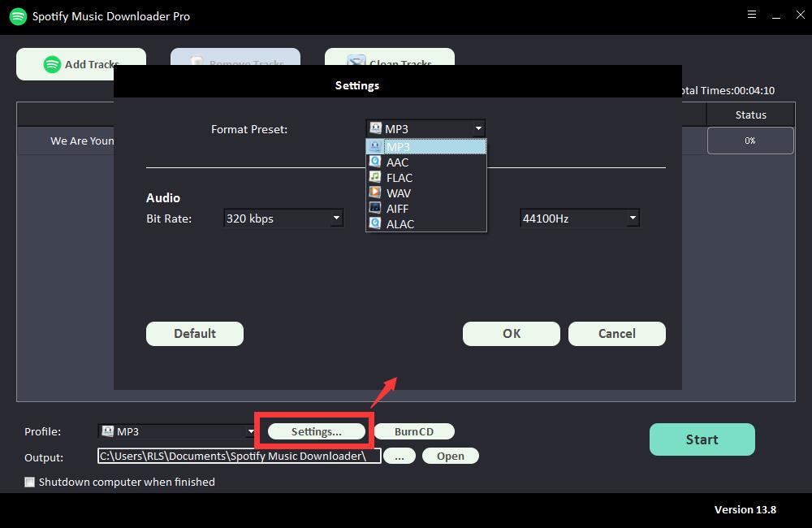
Task: Click the Default button
Action: (195, 333)
